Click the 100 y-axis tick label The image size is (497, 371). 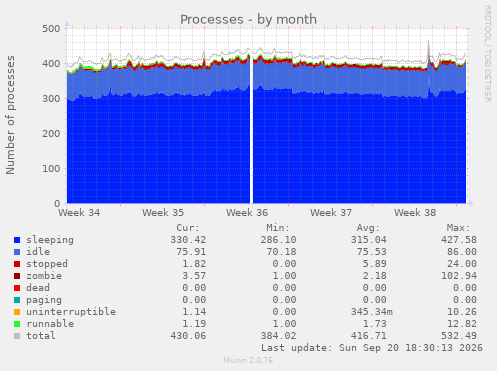coord(51,169)
